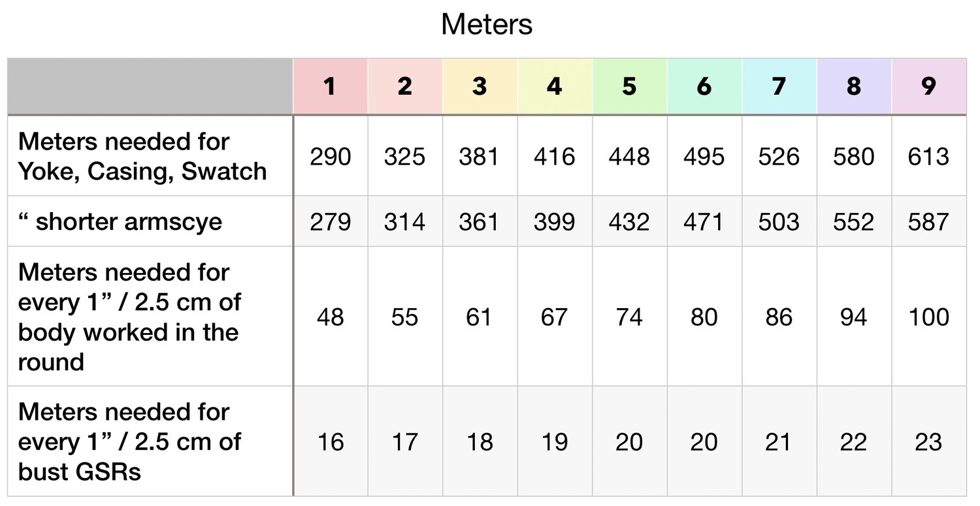Click the cell showing 613
Viewport: 980px width, 506px height.
[929, 156]
